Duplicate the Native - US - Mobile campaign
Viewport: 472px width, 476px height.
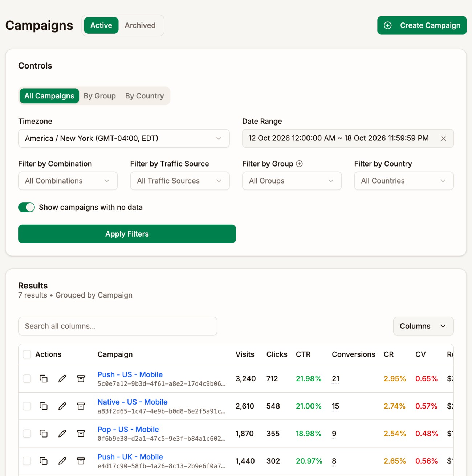[x=44, y=406]
